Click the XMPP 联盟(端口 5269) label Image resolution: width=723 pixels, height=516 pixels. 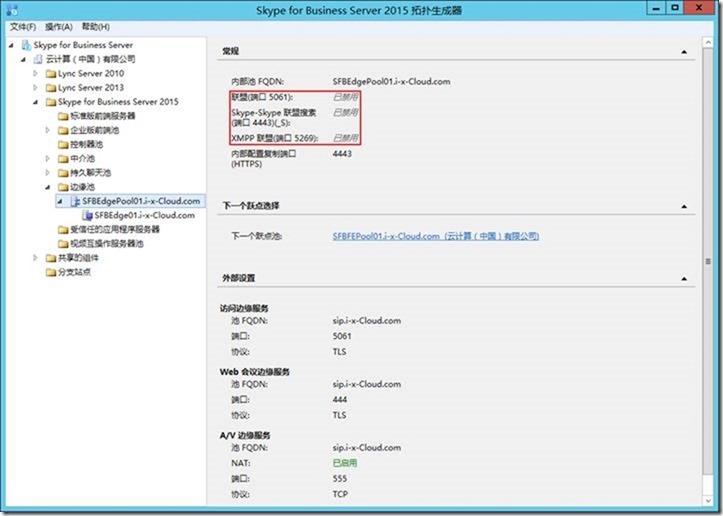[274, 138]
